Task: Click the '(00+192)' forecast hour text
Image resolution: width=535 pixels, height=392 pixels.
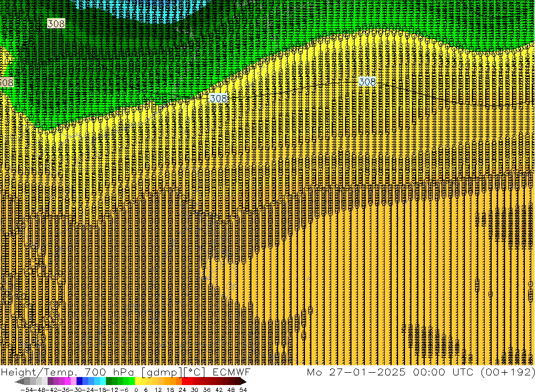Action: (508, 372)
